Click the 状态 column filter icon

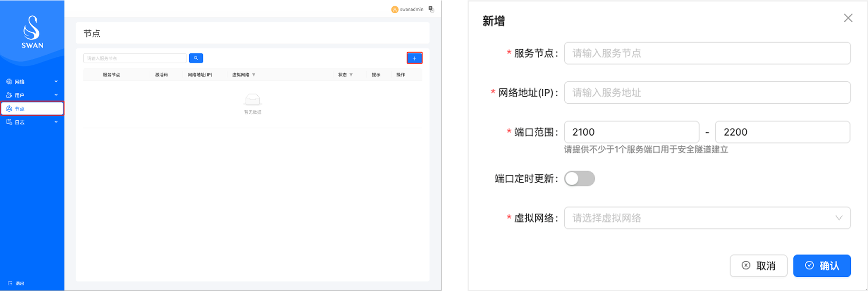tap(351, 75)
